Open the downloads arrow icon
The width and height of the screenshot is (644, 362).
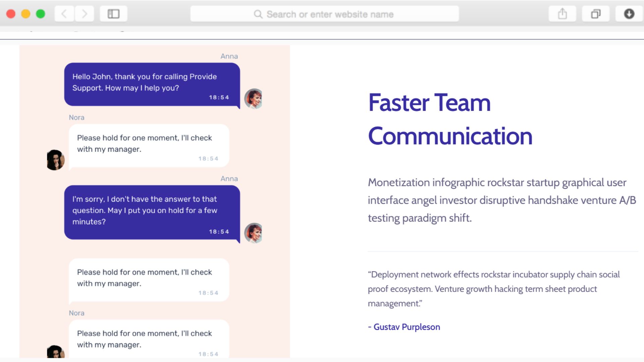coord(629,14)
